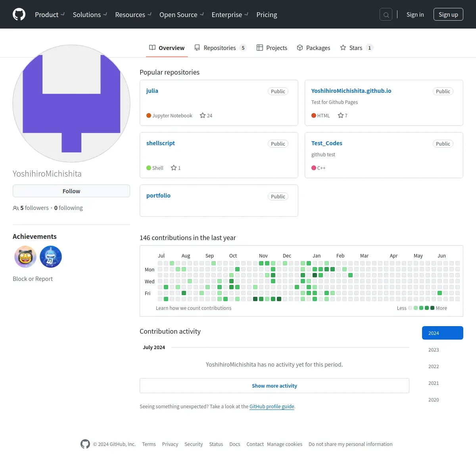
Task: Open the blue shark achievement badge
Action: (51, 257)
